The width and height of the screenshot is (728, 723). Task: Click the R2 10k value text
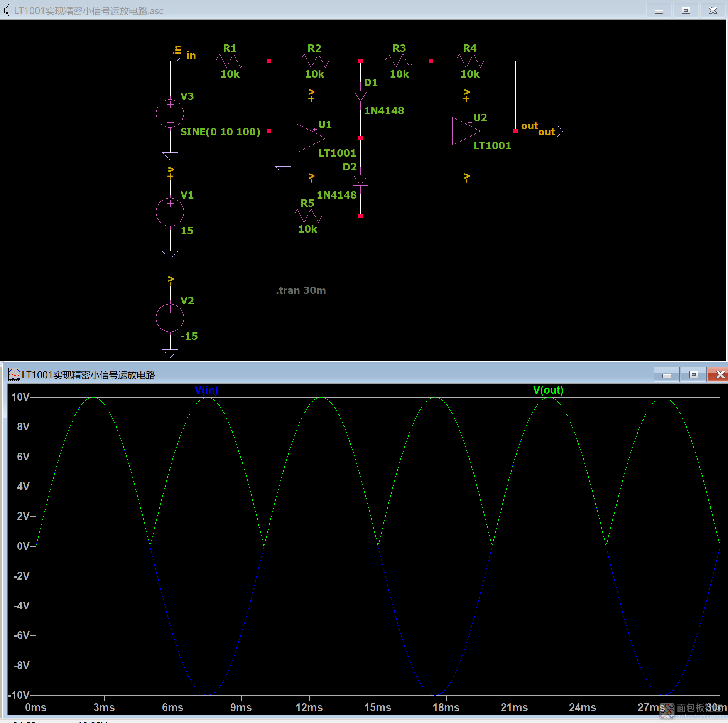click(314, 74)
